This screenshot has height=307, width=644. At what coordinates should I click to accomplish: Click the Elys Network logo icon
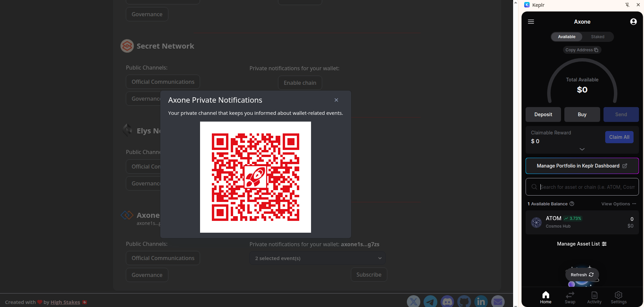127,130
